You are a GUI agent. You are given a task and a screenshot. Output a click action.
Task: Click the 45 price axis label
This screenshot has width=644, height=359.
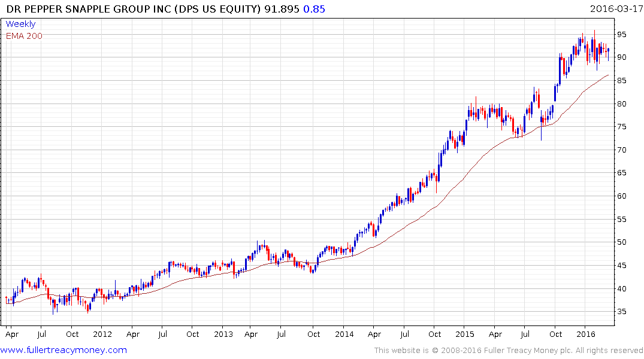coord(621,266)
